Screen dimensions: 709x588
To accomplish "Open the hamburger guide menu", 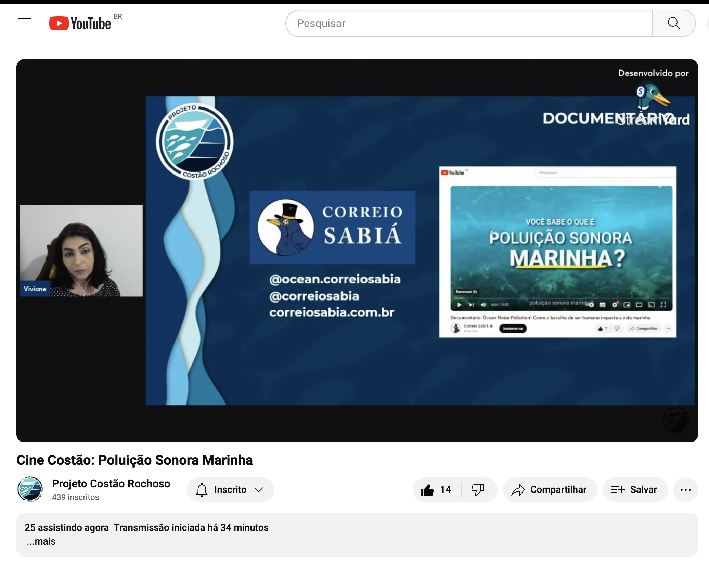I will pyautogui.click(x=25, y=23).
